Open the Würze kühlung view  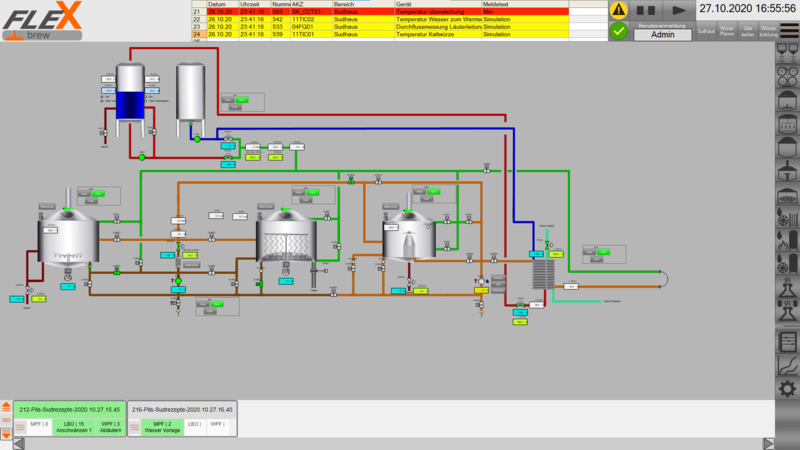coord(767,32)
